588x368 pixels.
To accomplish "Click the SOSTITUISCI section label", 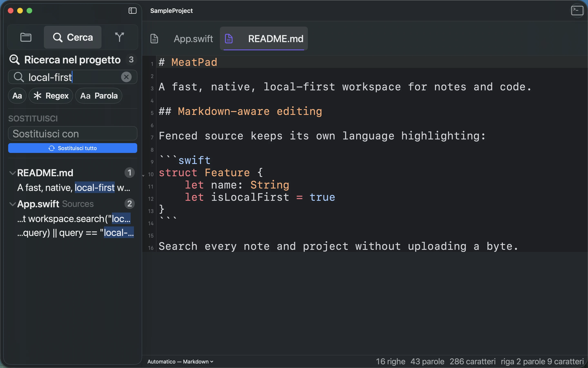I will coord(33,119).
